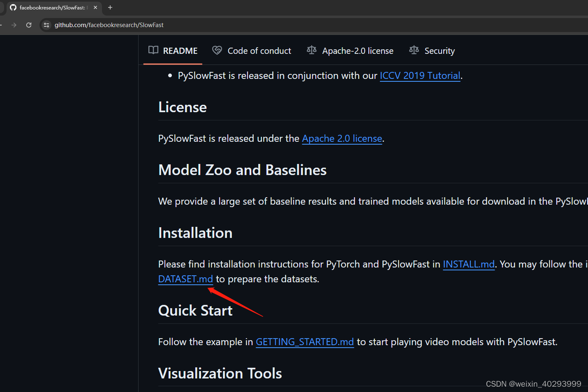Click the scales icon beside Security
The image size is (588, 392).
(414, 50)
